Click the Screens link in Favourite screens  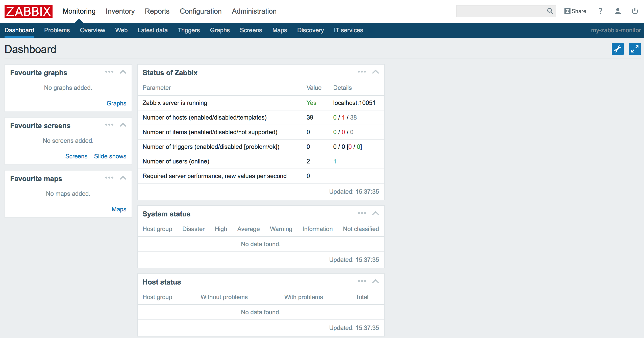[x=76, y=156]
